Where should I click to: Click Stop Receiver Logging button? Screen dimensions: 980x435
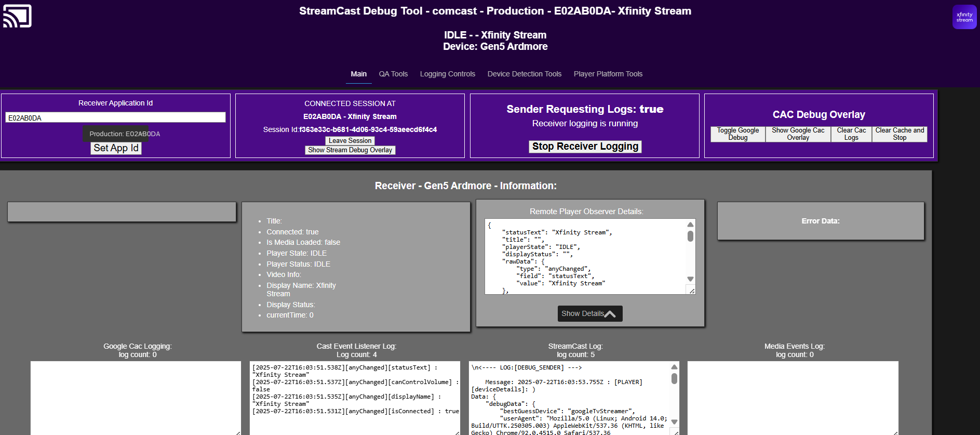585,147
